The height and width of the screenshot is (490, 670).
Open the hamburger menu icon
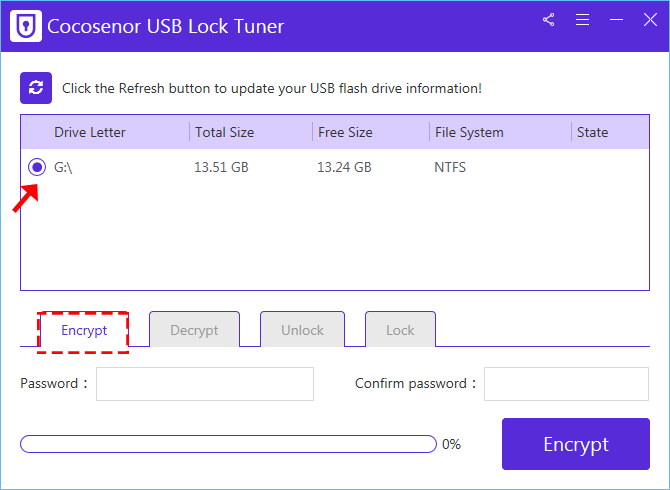click(x=582, y=20)
